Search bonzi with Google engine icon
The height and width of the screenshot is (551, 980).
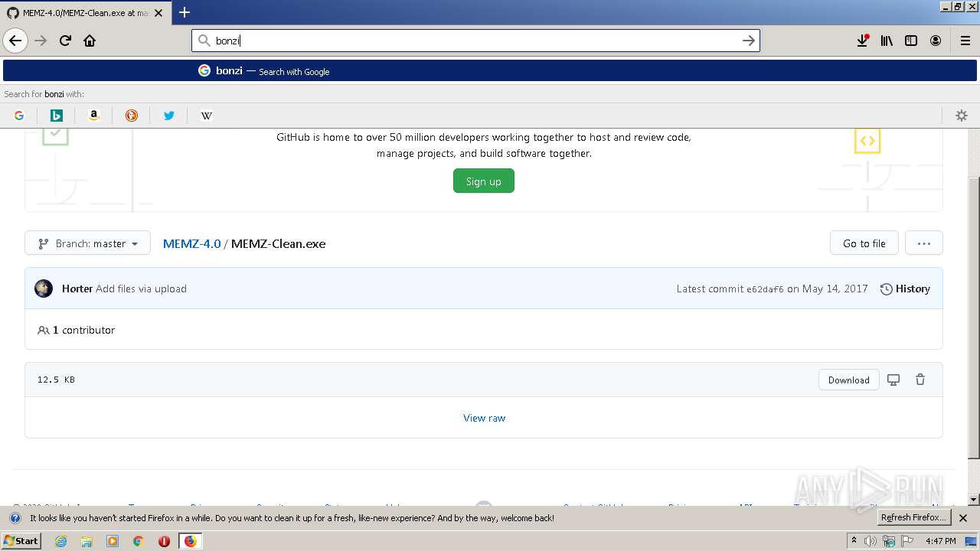pos(19,116)
